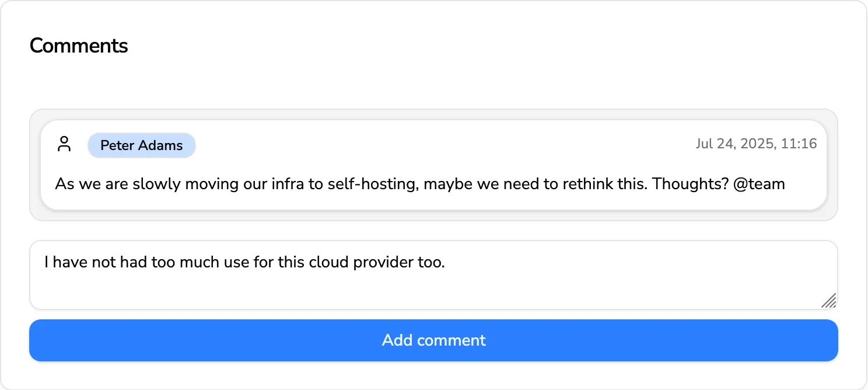Click the user avatar icon beside Peter Adams
This screenshot has height=390, width=868.
coord(64,144)
